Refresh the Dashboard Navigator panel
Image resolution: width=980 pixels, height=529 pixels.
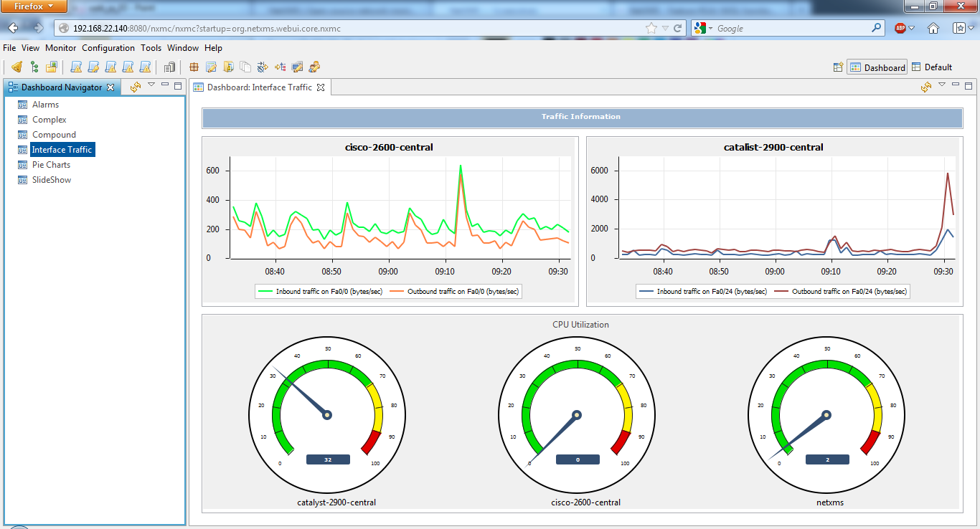(135, 87)
